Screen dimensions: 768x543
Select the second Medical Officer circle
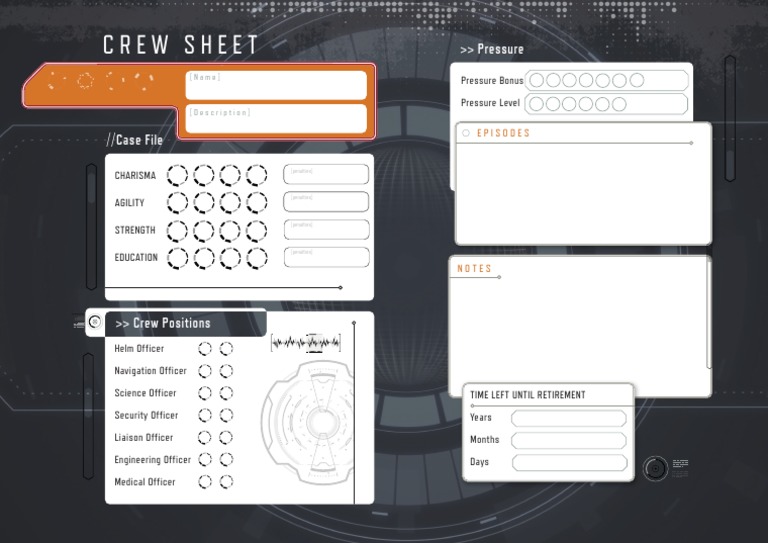[x=226, y=482]
